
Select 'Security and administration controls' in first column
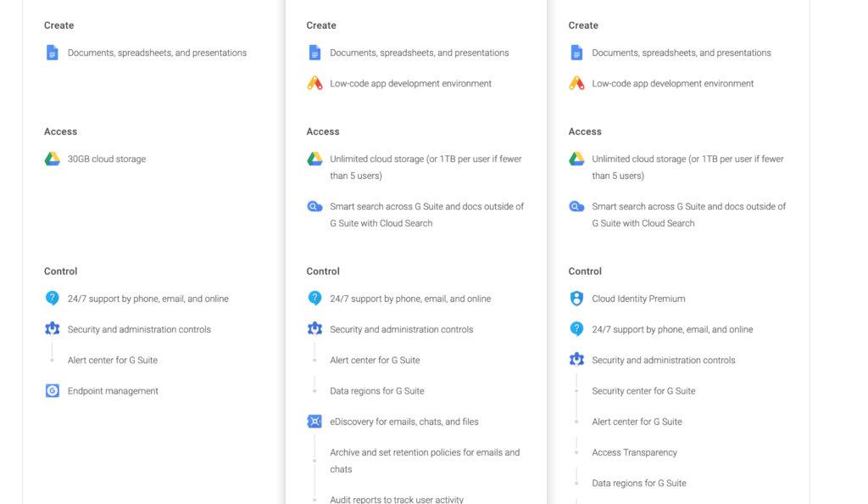[x=139, y=329]
